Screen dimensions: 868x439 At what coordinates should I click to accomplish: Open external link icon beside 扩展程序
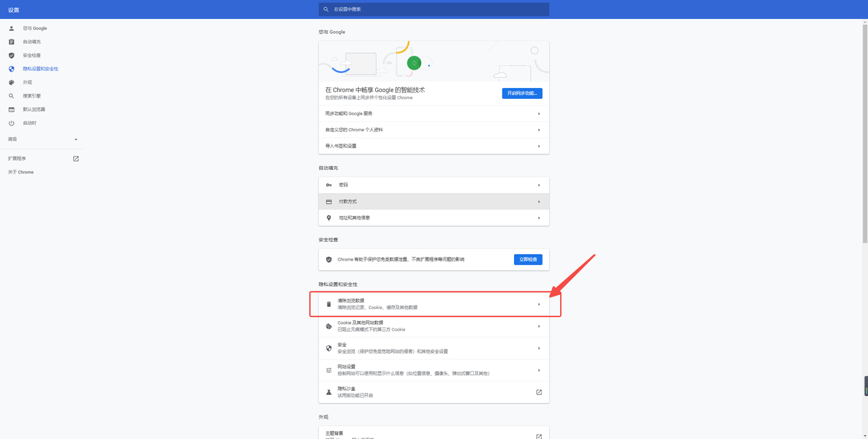(x=76, y=159)
